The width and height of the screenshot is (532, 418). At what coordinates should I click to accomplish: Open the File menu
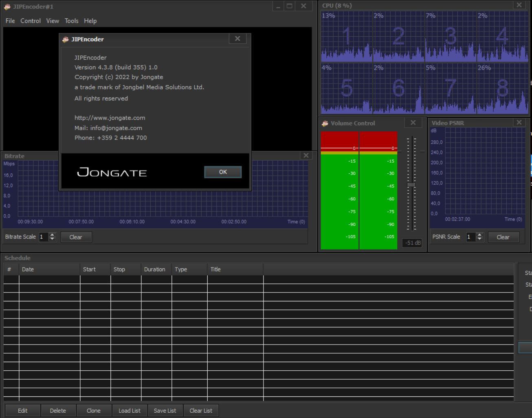[x=10, y=21]
